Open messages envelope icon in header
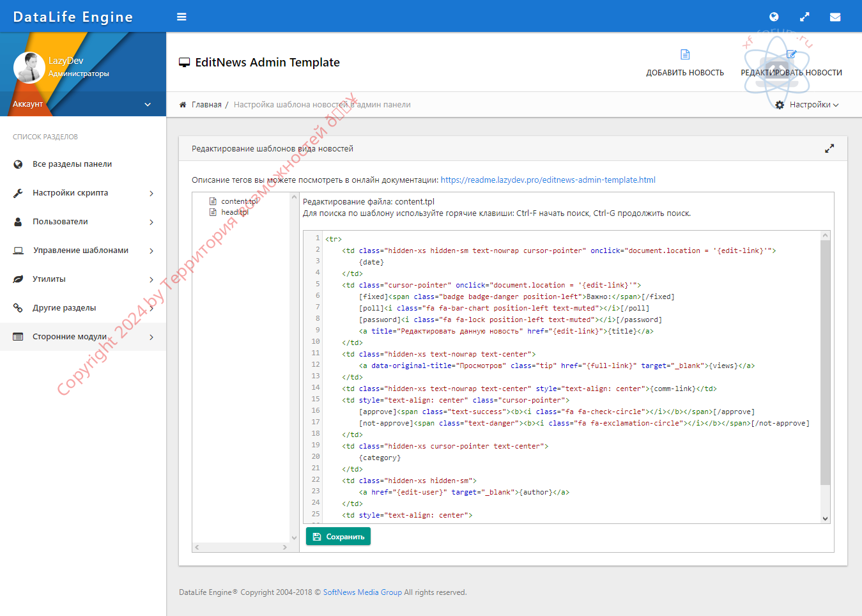This screenshot has width=862, height=616. pyautogui.click(x=835, y=17)
